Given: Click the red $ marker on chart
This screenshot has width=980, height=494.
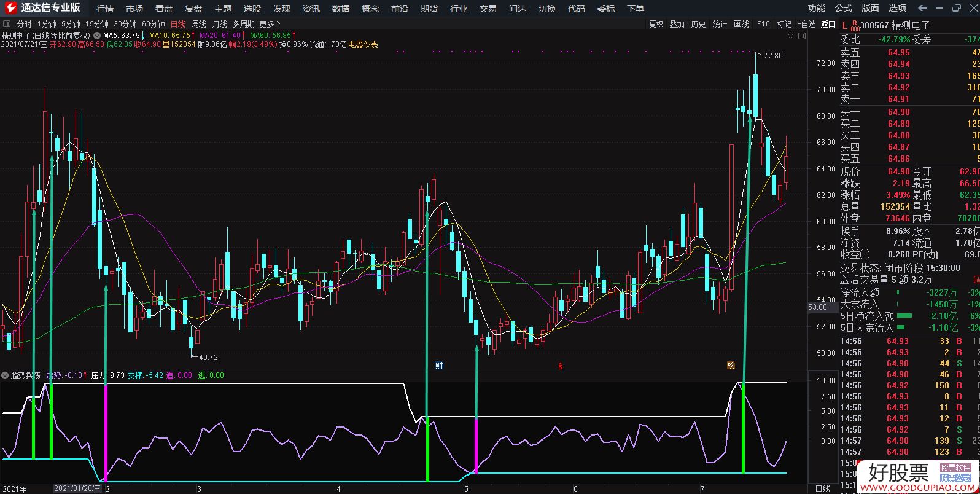Looking at the screenshot, I should [560, 366].
